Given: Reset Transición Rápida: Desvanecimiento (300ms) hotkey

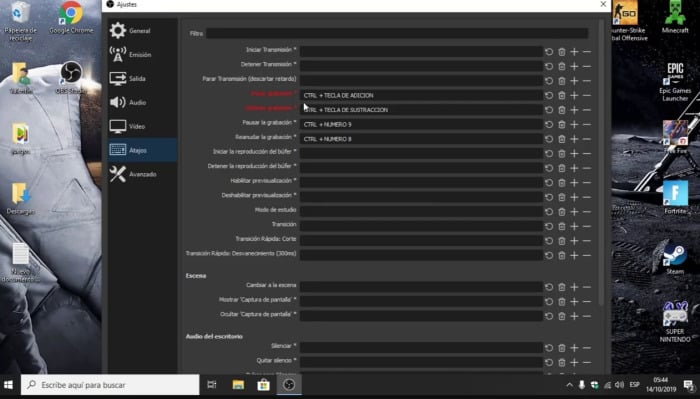Looking at the screenshot, I should point(549,255).
